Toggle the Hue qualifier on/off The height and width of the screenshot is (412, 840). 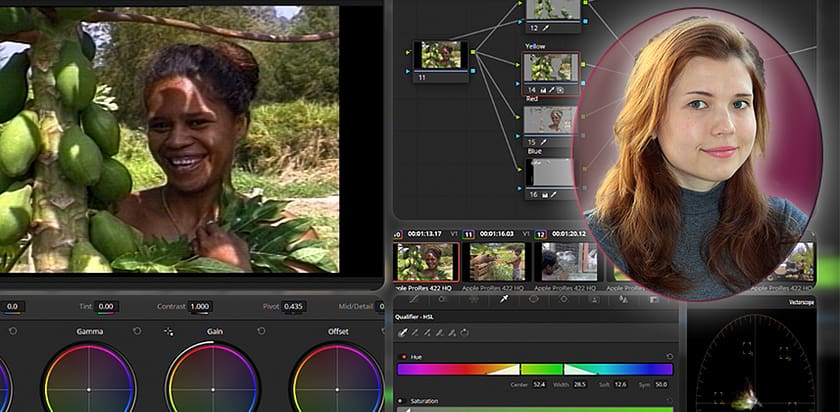(403, 357)
